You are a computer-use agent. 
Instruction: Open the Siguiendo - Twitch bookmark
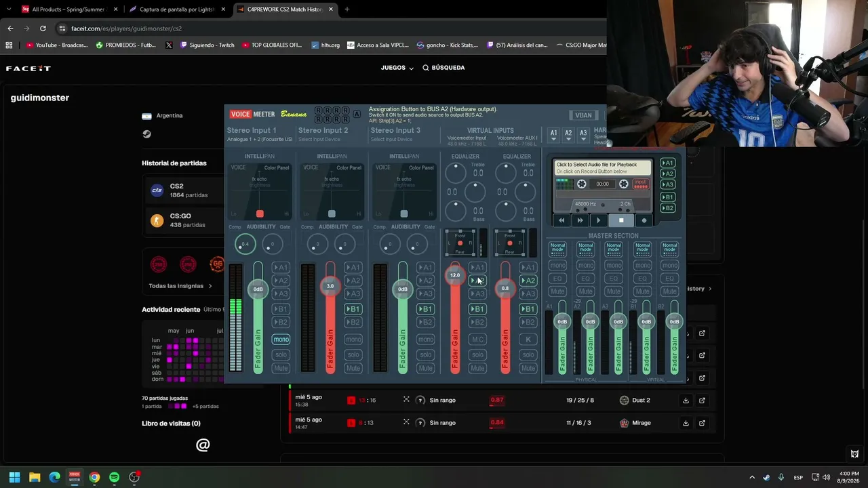(207, 45)
